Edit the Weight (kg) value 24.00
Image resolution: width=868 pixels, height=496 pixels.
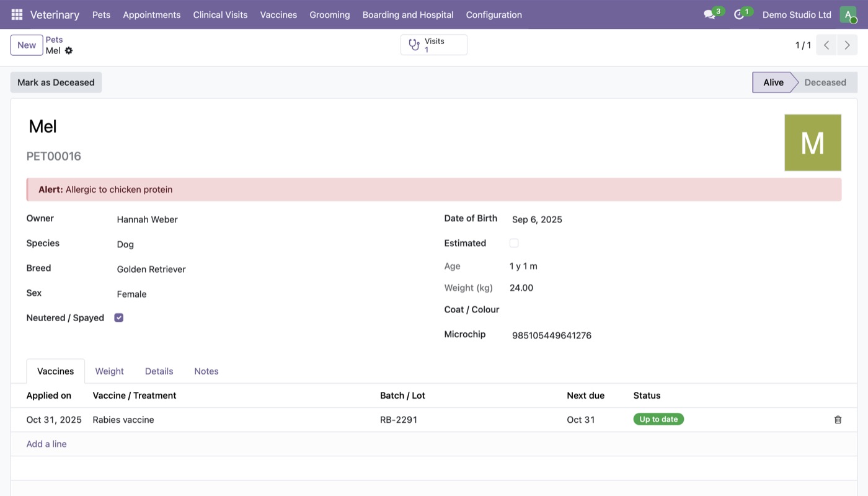pyautogui.click(x=521, y=288)
